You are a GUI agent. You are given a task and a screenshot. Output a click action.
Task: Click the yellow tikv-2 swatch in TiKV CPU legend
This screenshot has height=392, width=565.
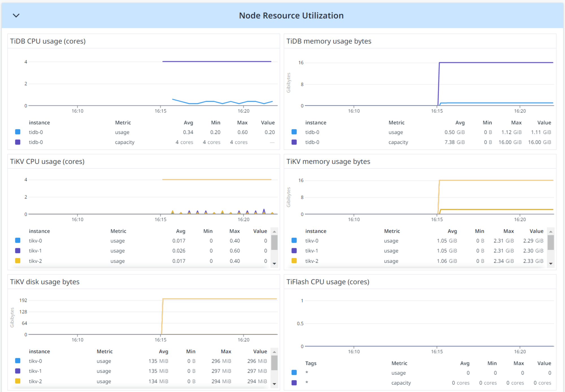(x=18, y=261)
